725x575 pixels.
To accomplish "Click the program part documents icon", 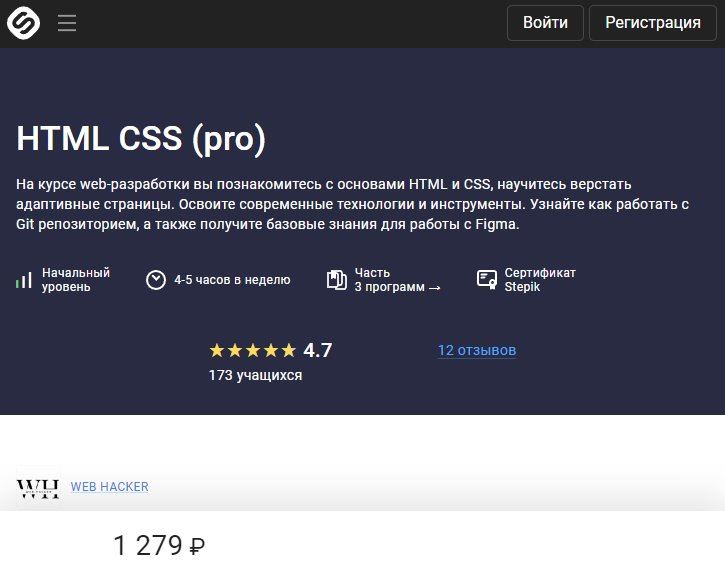I will [x=337, y=280].
